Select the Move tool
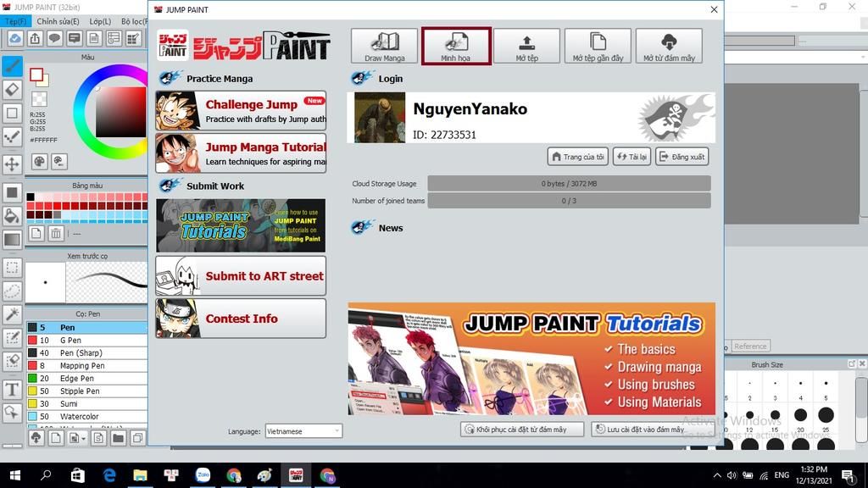The height and width of the screenshot is (488, 868). pyautogui.click(x=12, y=164)
